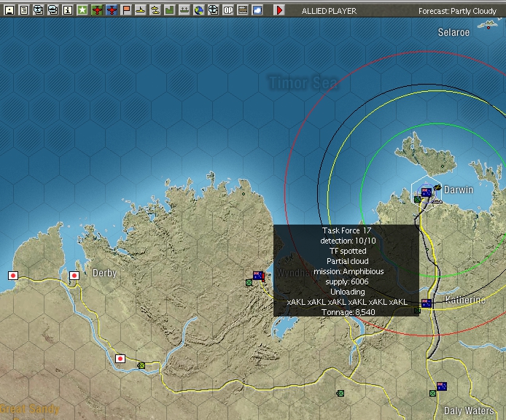Select the Australian flag base at Wyndham
The image size is (506, 420).
click(x=258, y=276)
